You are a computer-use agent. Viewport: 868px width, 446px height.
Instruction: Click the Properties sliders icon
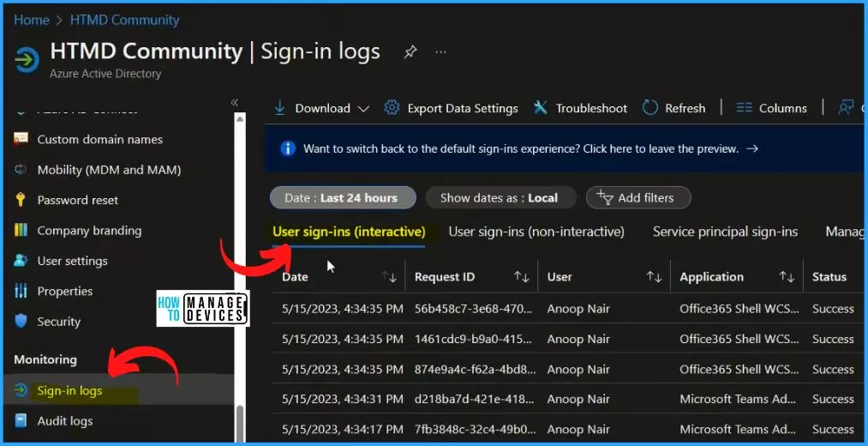[21, 291]
